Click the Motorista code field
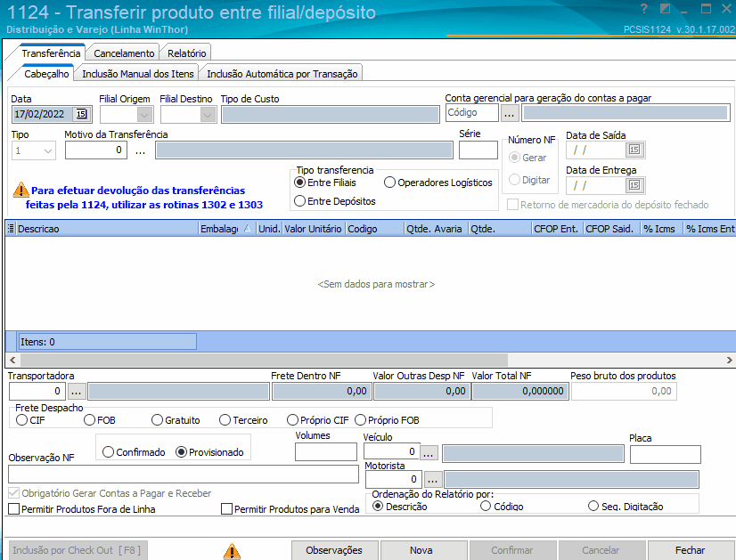Image resolution: width=736 pixels, height=560 pixels. click(x=393, y=479)
